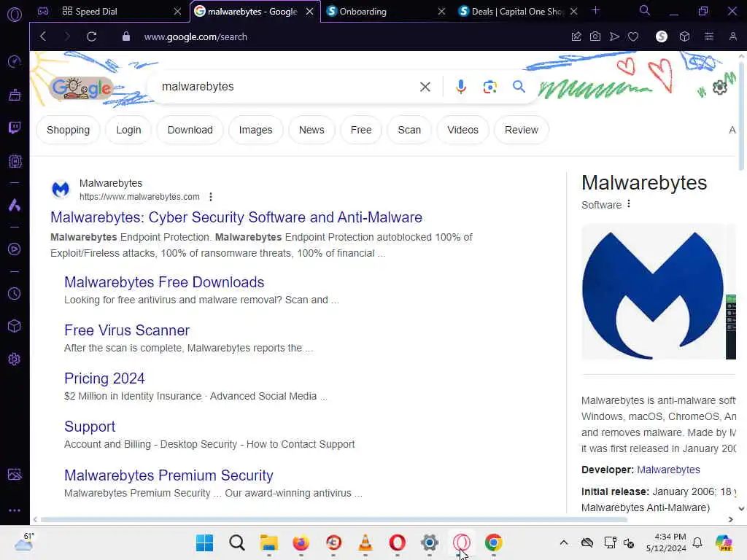747x560 pixels.
Task: Open wallpaper image icon in sidebar
Action: coord(15,474)
